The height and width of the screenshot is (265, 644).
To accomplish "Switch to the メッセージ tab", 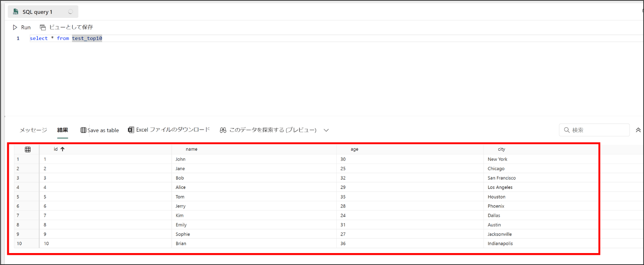I will pos(33,130).
